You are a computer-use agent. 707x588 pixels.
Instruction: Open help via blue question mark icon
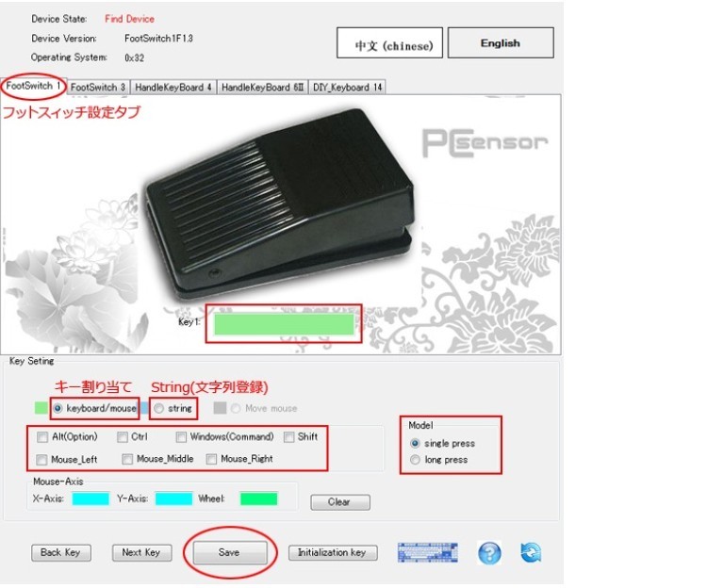[489, 552]
